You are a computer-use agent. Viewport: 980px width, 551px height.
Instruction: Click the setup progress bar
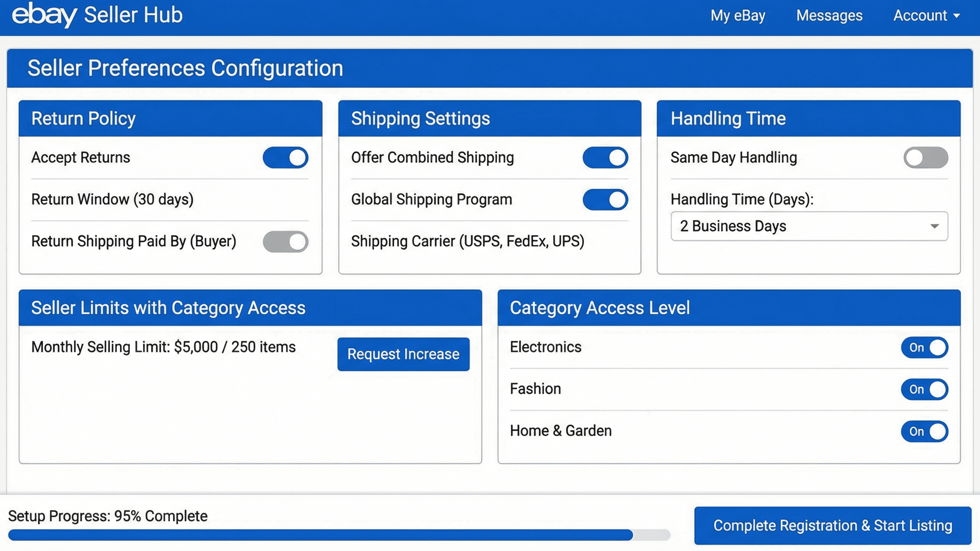click(339, 535)
